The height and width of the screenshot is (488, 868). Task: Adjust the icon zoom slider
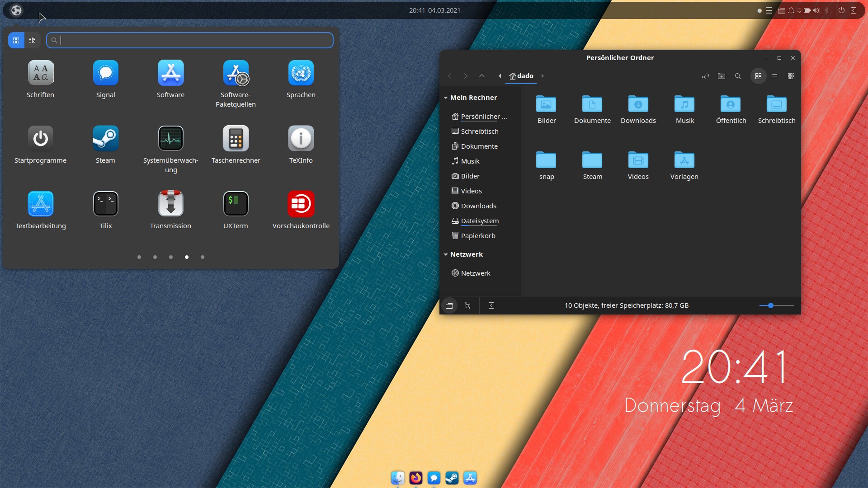[770, 305]
